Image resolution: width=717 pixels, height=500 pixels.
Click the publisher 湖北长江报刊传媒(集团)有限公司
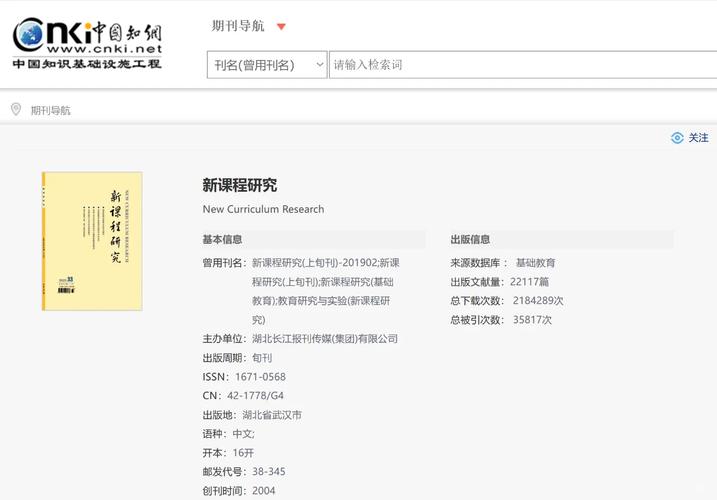pyautogui.click(x=325, y=339)
